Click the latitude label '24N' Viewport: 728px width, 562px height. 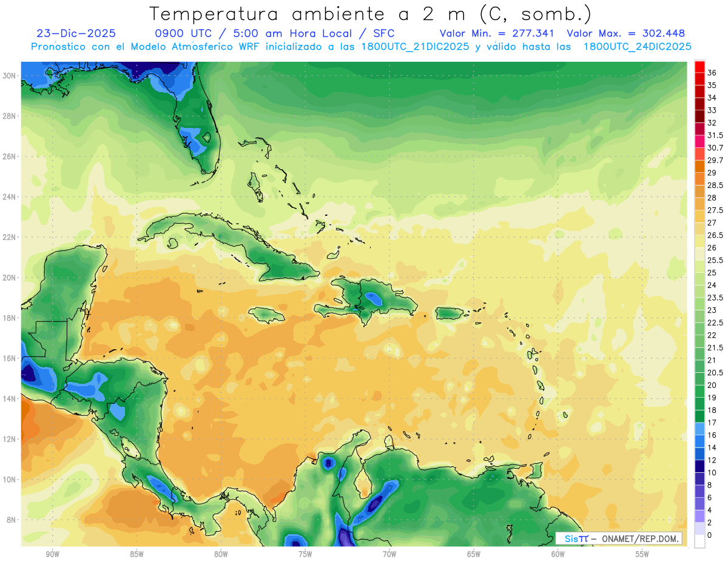point(10,196)
